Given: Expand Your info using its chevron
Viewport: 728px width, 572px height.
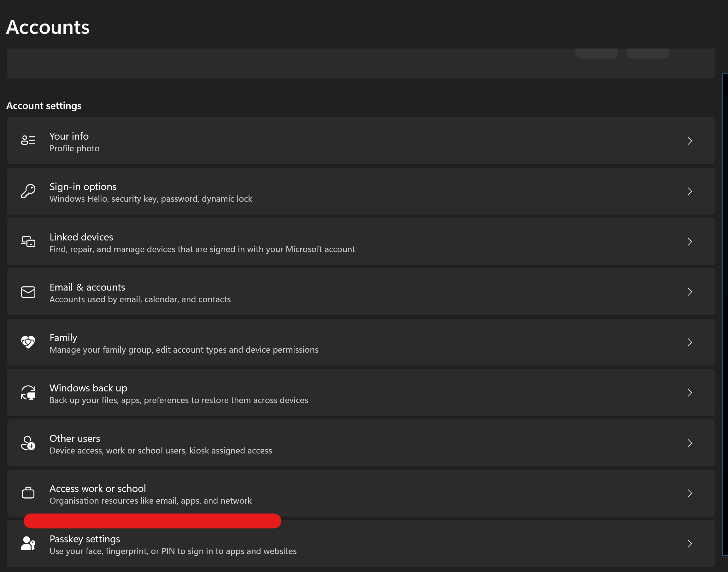Looking at the screenshot, I should 690,141.
